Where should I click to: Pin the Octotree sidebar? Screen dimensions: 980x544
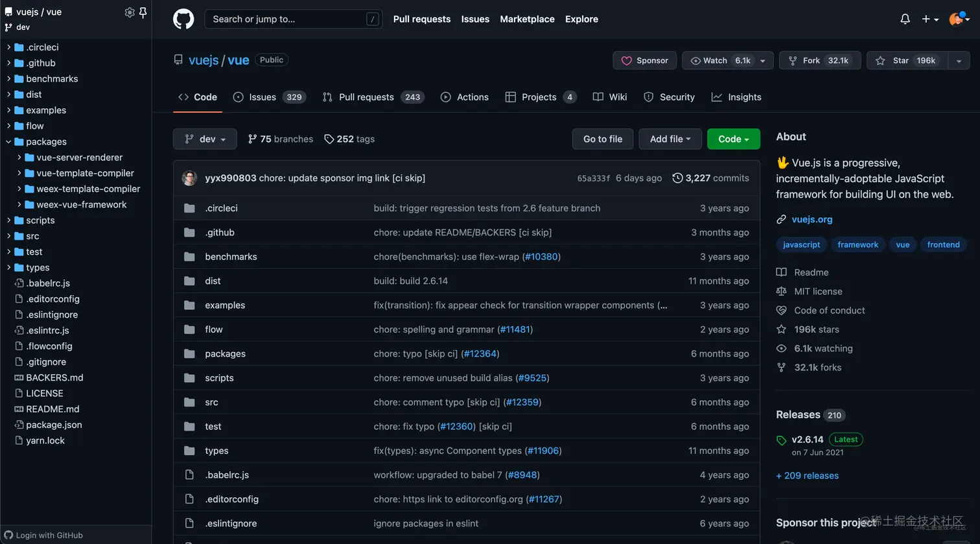pyautogui.click(x=143, y=12)
